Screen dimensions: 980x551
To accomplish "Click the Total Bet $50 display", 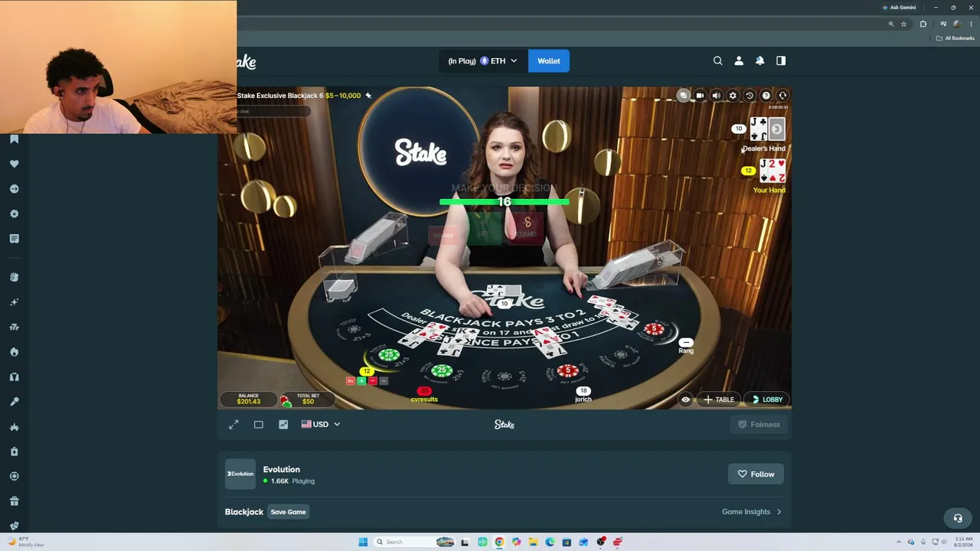I will (308, 399).
